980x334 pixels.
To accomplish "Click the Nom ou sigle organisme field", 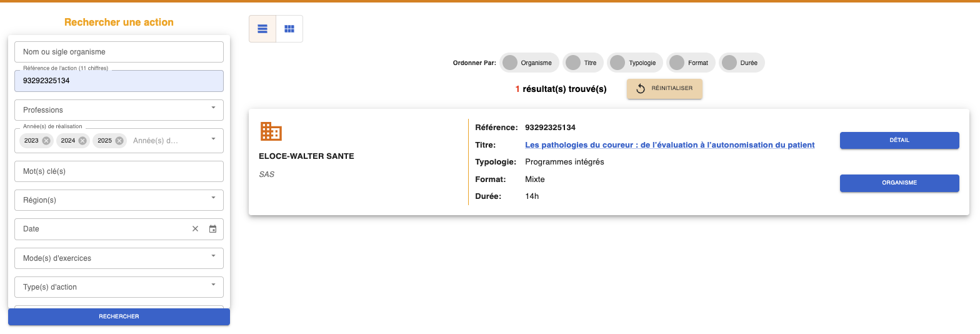I will (119, 52).
